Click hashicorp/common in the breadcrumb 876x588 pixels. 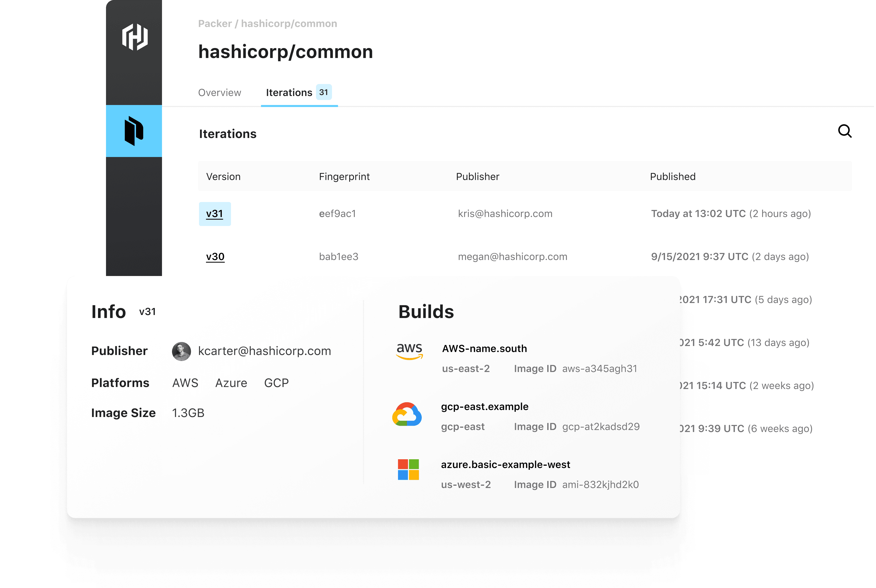[289, 23]
